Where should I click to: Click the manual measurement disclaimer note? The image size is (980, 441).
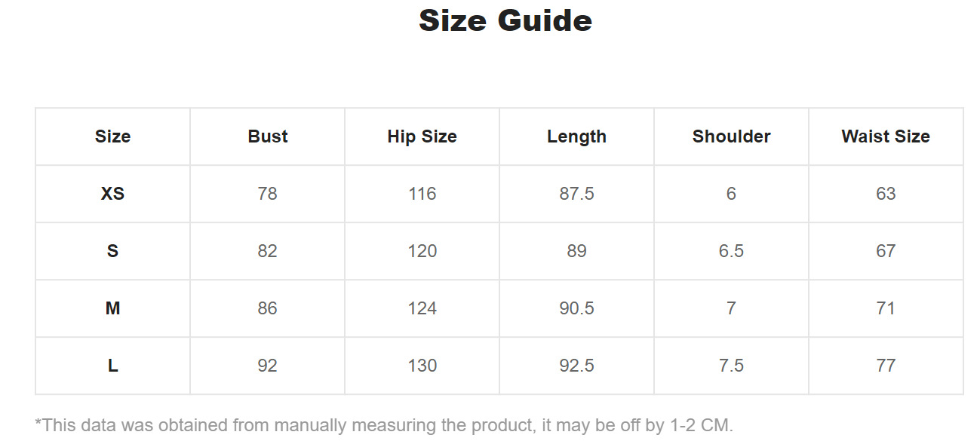pyautogui.click(x=384, y=425)
